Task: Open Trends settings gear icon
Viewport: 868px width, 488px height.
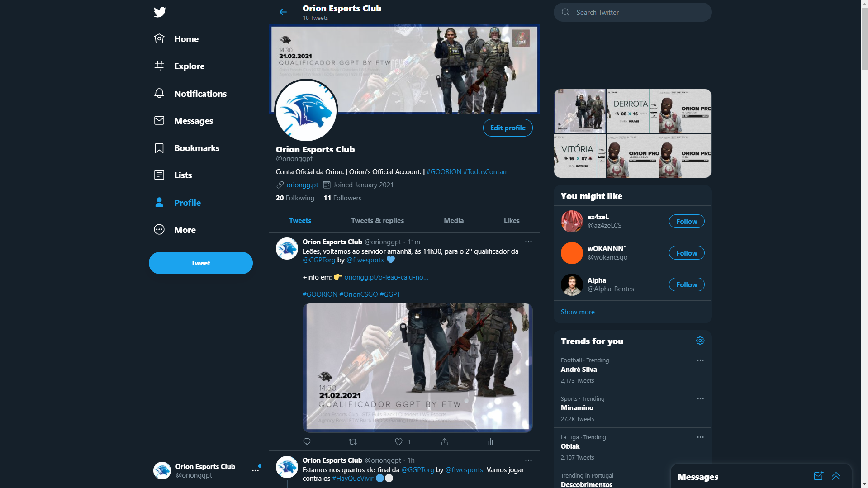Action: click(x=700, y=341)
